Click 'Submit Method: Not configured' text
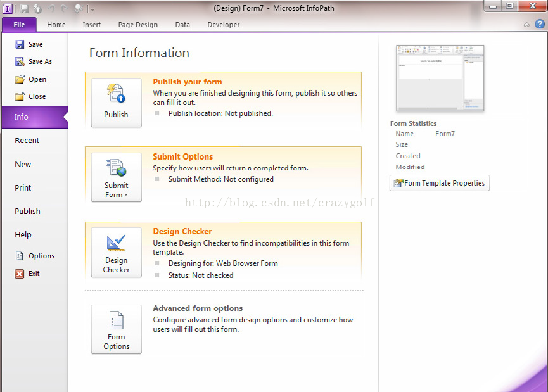 [x=221, y=179]
